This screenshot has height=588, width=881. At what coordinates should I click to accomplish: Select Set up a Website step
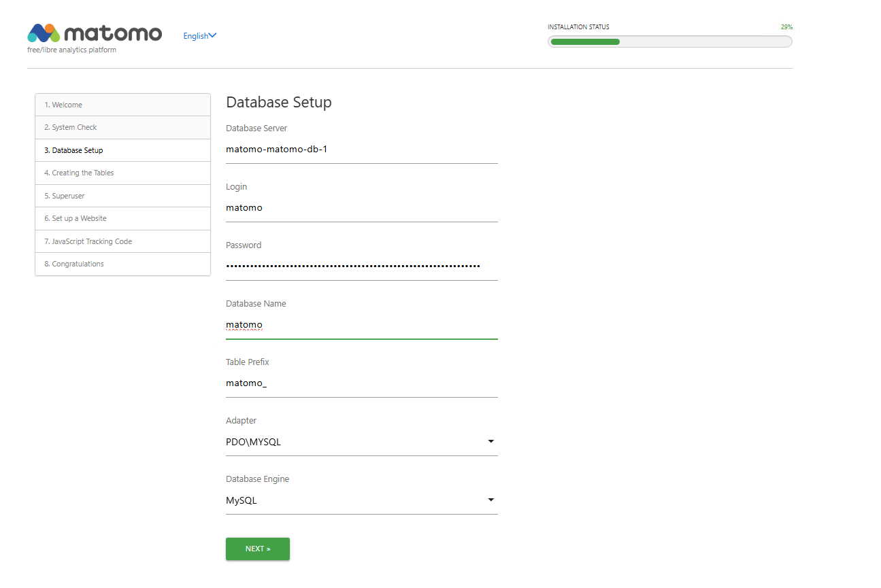pyautogui.click(x=122, y=218)
